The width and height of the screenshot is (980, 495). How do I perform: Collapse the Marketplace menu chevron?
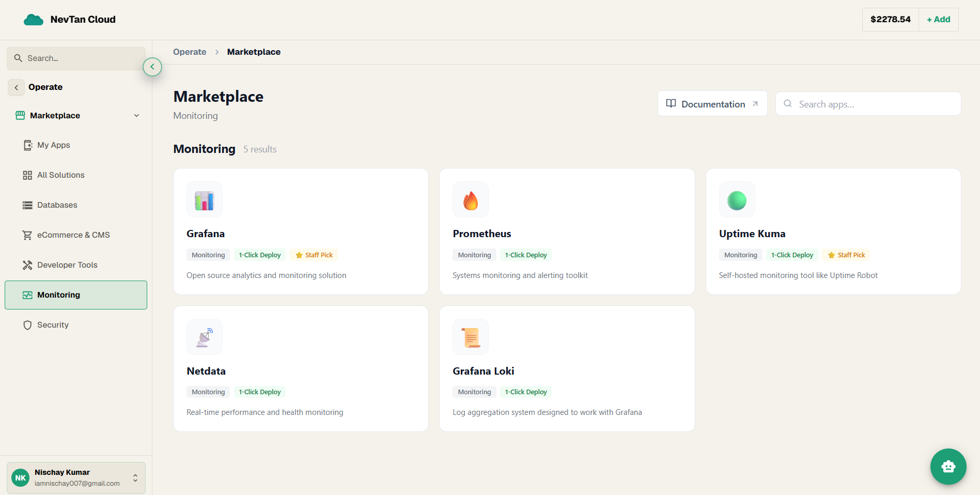(x=137, y=116)
